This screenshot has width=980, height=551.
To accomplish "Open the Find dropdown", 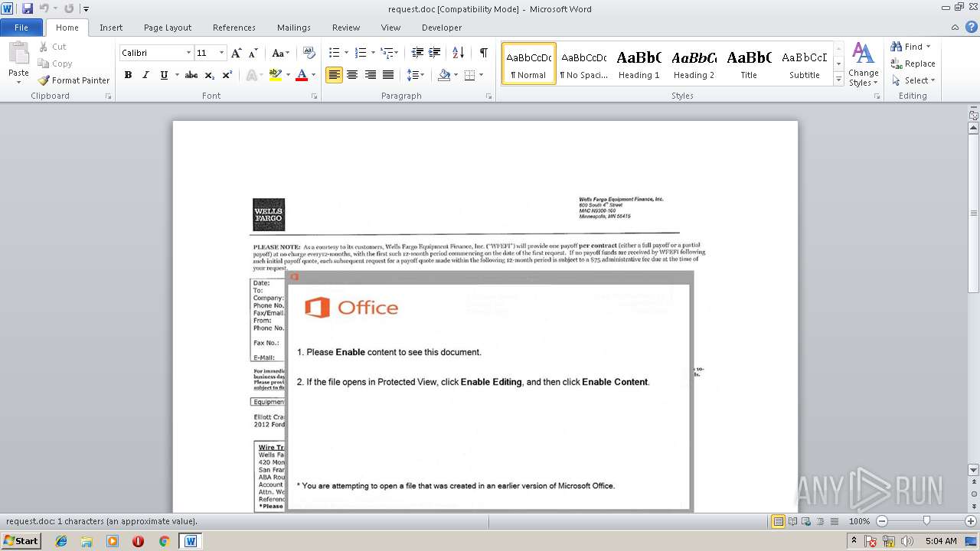I will pyautogui.click(x=929, y=47).
